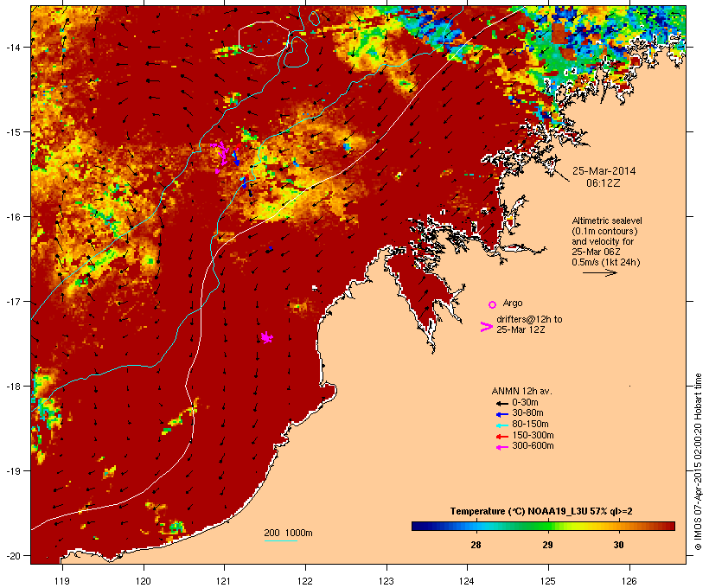Screen dimensions: 709x588
Task: Click the time label 06:12Z
Action: (x=604, y=183)
